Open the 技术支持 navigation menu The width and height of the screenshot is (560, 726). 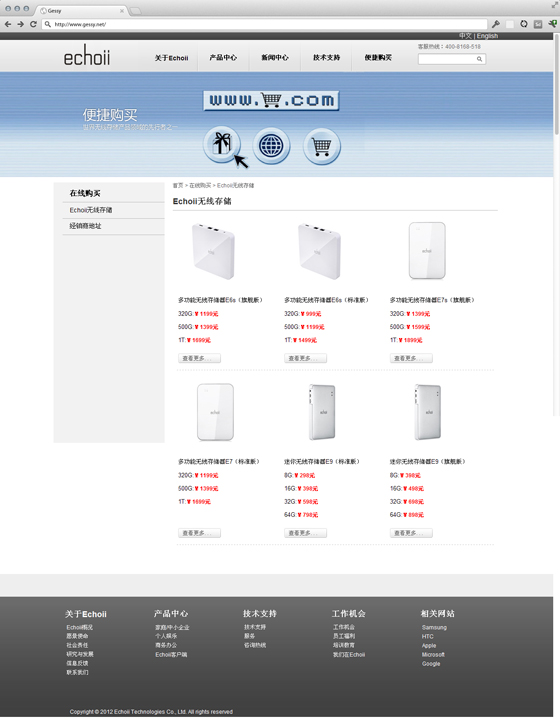(x=327, y=57)
